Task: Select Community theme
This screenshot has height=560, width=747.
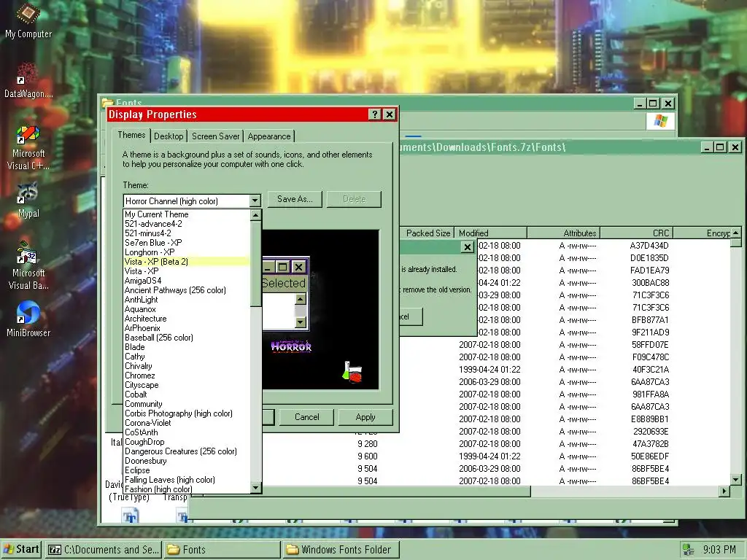Action: pos(186,404)
